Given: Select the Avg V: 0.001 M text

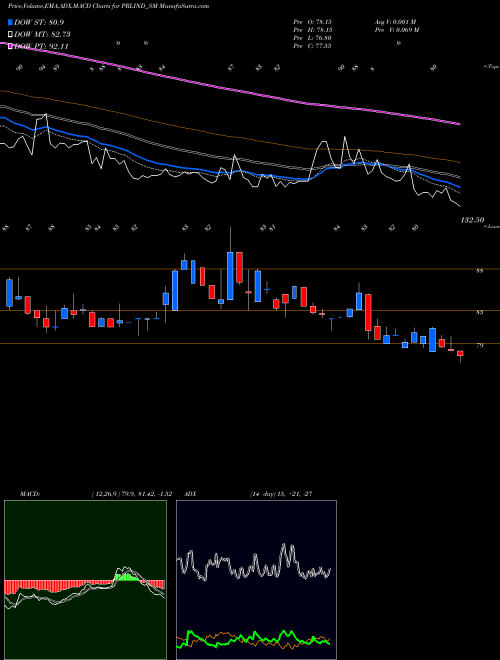Looking at the screenshot, I should [x=396, y=22].
